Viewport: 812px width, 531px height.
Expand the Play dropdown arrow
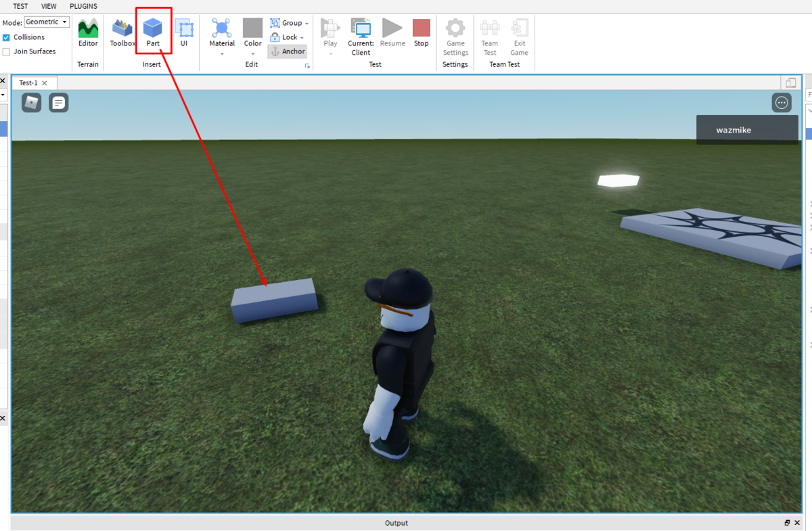point(330,54)
